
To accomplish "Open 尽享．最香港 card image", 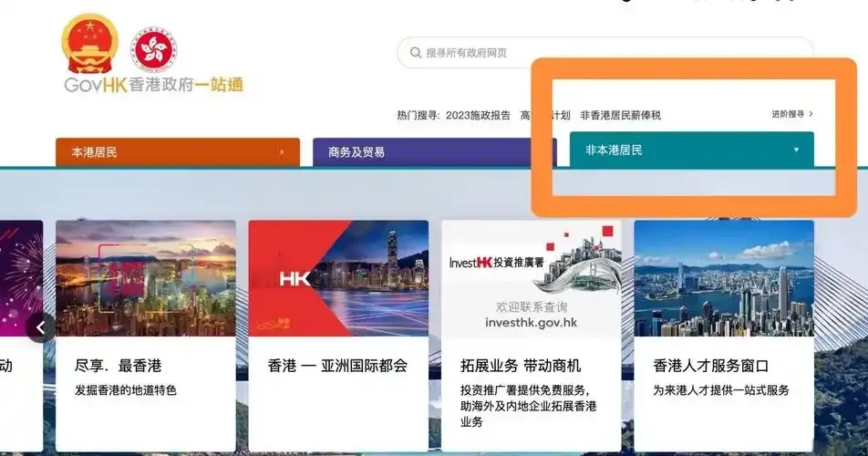I will click(146, 278).
